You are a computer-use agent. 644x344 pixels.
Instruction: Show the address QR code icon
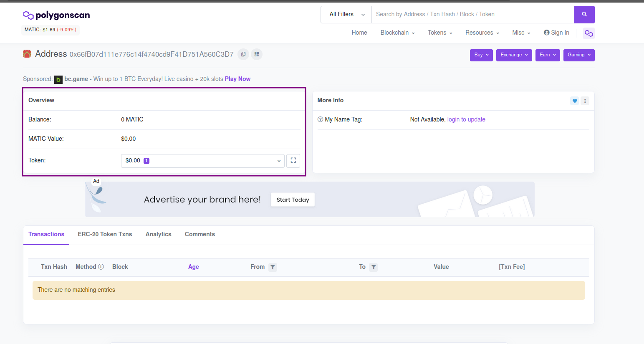[x=257, y=54]
